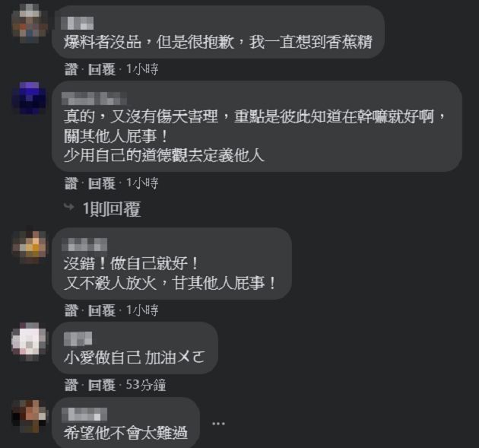The height and width of the screenshot is (448, 479).
Task: Reply to the 爆料者沒品 comment
Action: [101, 69]
